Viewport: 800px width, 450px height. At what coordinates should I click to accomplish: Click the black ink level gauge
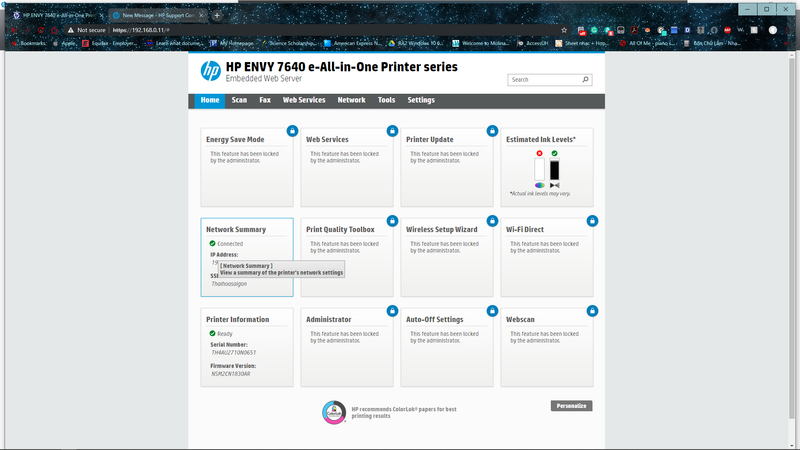(x=555, y=169)
